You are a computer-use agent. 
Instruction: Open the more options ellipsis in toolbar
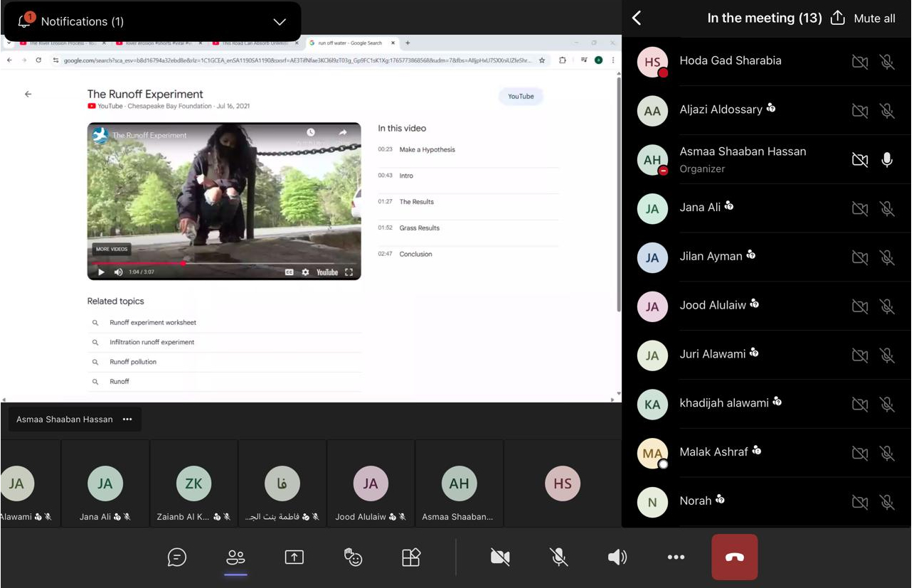click(676, 557)
